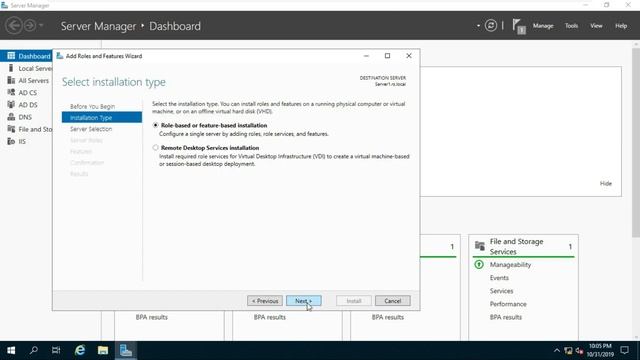
Task: Click Services in File and Storage tile
Action: tap(501, 291)
